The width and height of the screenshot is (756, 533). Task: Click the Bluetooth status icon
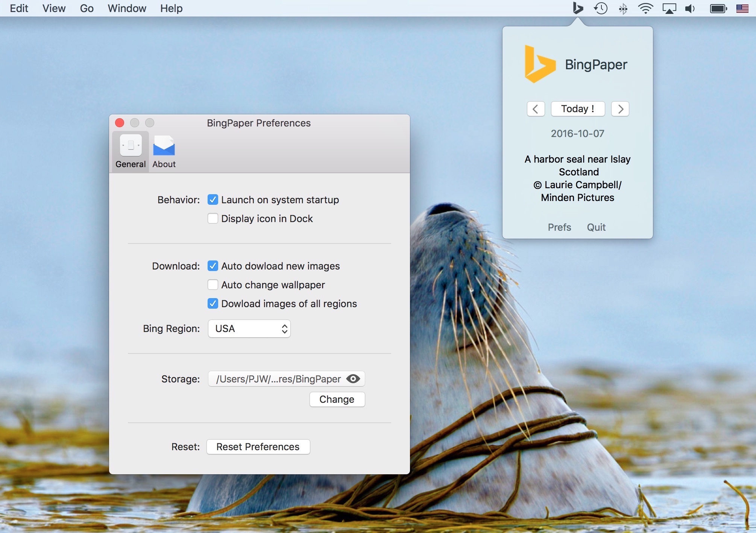point(623,8)
